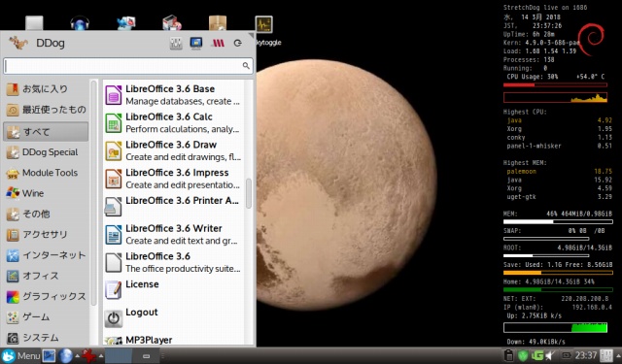Image resolution: width=622 pixels, height=364 pixels.
Task: Open the cardboard package desktop icon
Action: [x=218, y=23]
